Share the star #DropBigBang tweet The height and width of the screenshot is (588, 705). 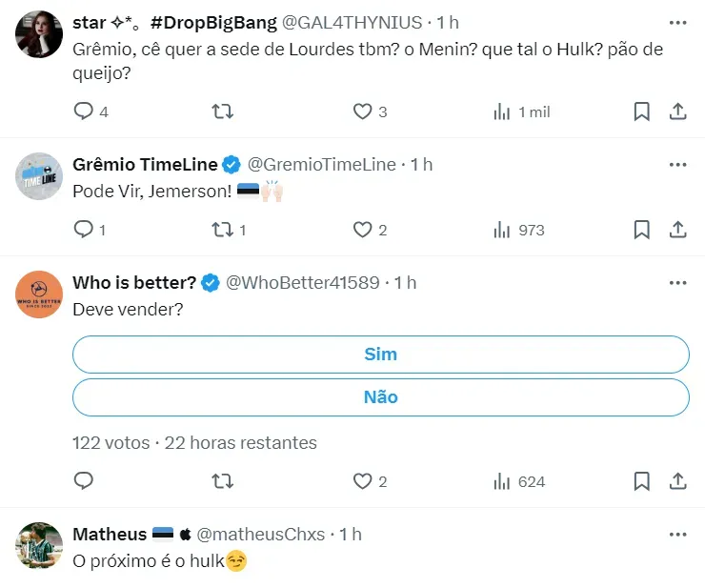678,112
